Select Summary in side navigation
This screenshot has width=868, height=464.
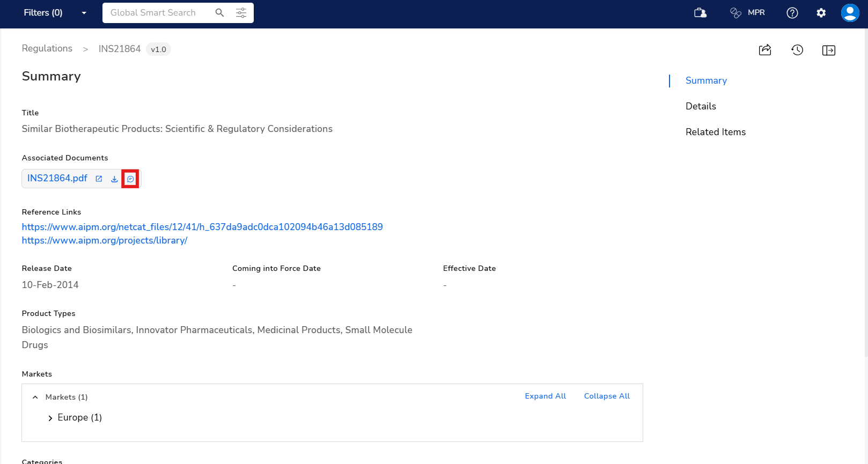[706, 80]
